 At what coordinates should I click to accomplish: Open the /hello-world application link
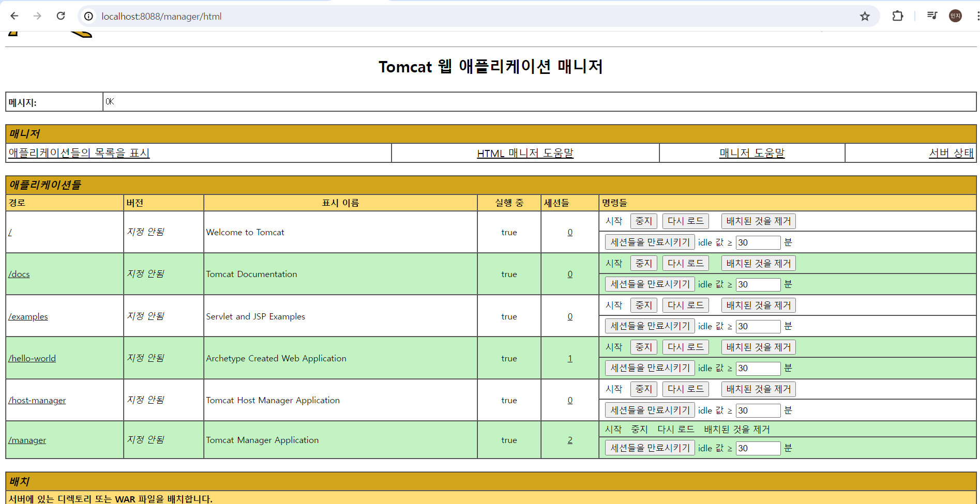click(32, 358)
